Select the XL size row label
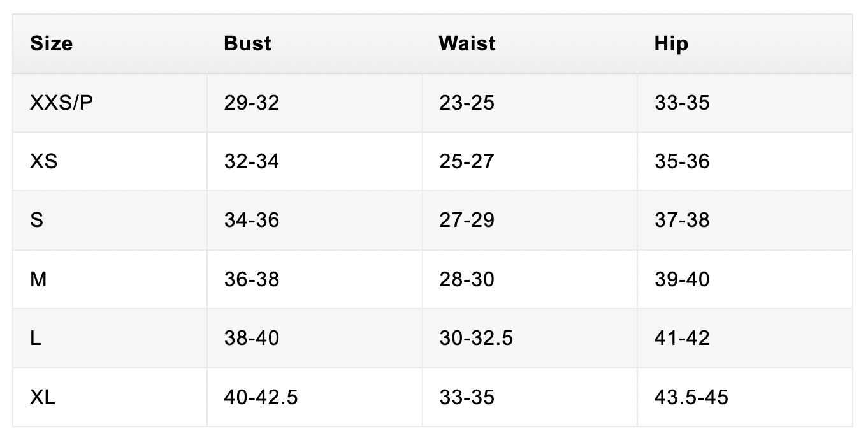This screenshot has height=445, width=868. pos(43,397)
